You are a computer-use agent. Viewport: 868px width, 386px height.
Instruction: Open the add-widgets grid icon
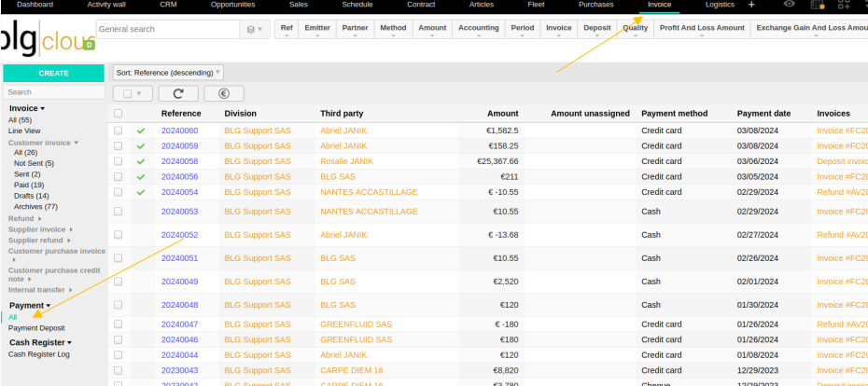844,5
